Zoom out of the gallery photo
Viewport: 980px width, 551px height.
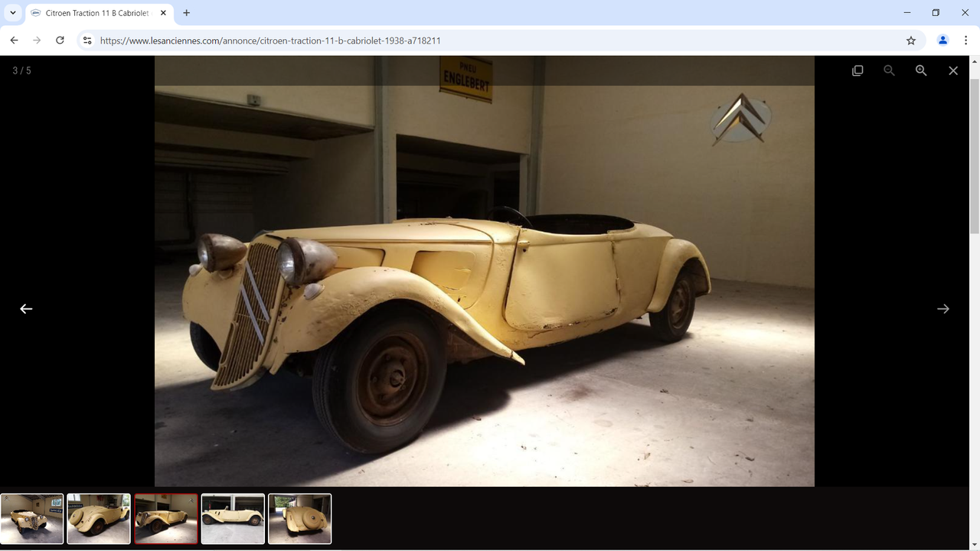coord(889,70)
